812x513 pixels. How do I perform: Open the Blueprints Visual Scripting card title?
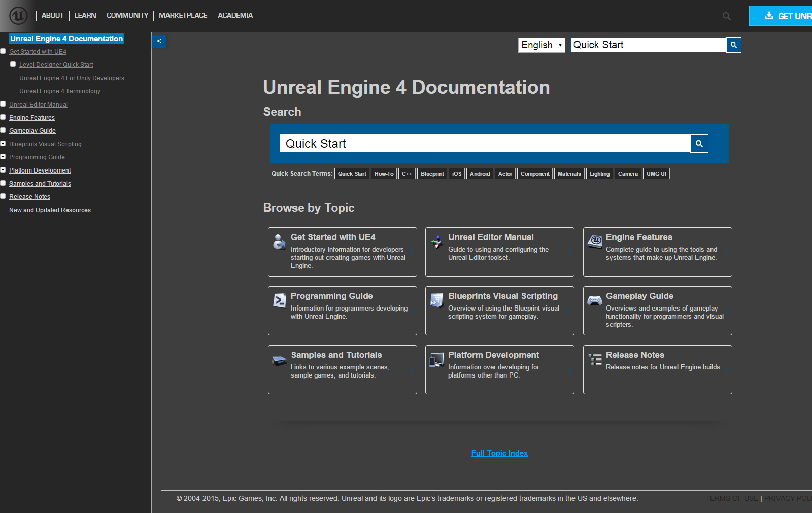click(503, 296)
